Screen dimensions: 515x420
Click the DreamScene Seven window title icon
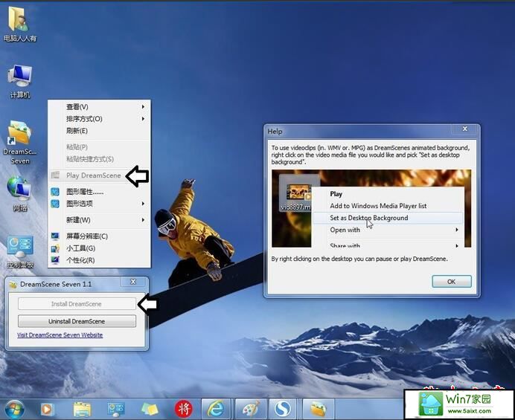click(x=13, y=284)
